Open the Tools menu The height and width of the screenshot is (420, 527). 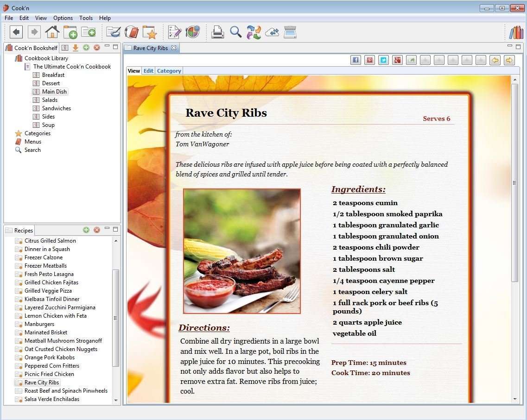86,18
